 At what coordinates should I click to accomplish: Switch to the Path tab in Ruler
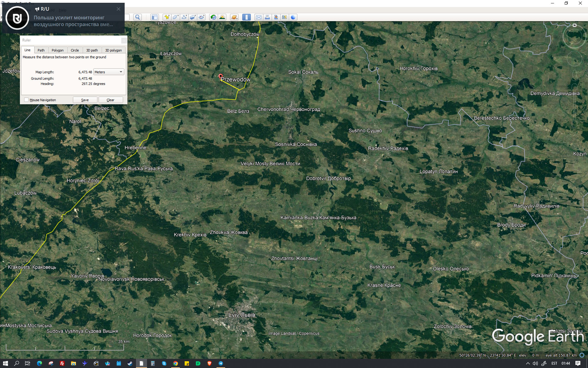pos(41,50)
